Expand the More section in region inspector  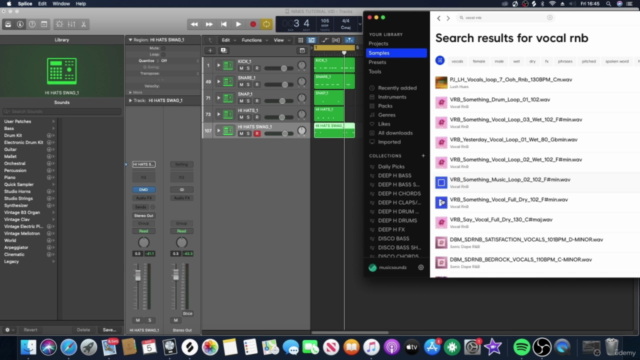click(130, 93)
